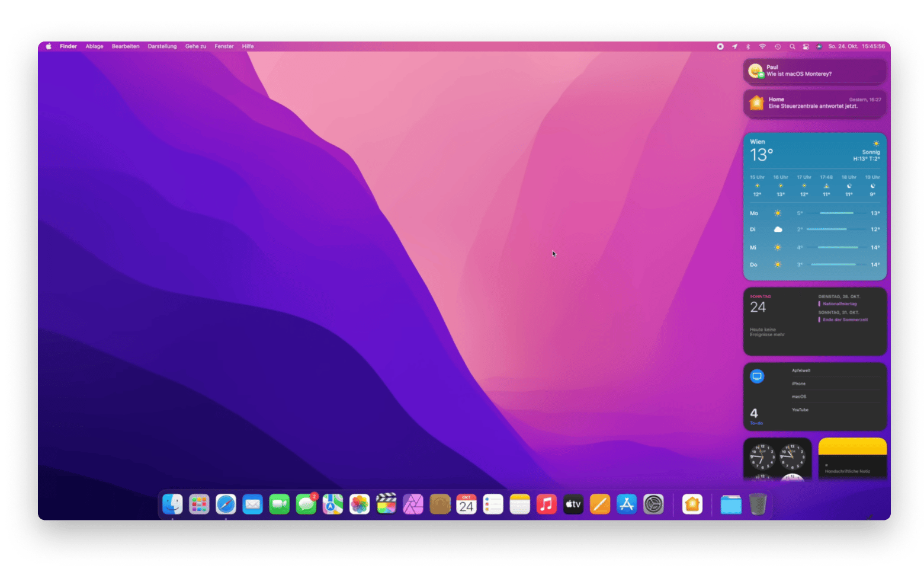Open the Apple TV app in Dock

click(573, 504)
